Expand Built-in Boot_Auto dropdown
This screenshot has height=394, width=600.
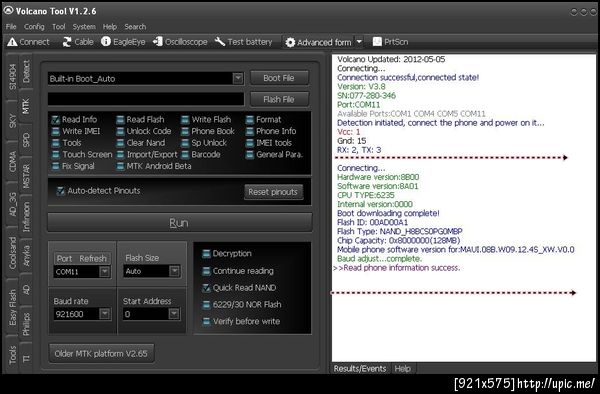238,78
